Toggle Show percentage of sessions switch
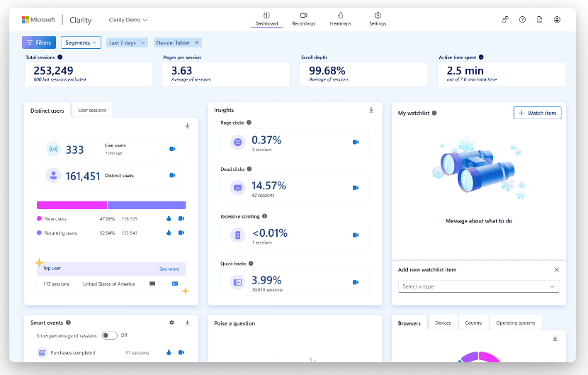Viewport: 588px width, 375px height. pyautogui.click(x=110, y=335)
